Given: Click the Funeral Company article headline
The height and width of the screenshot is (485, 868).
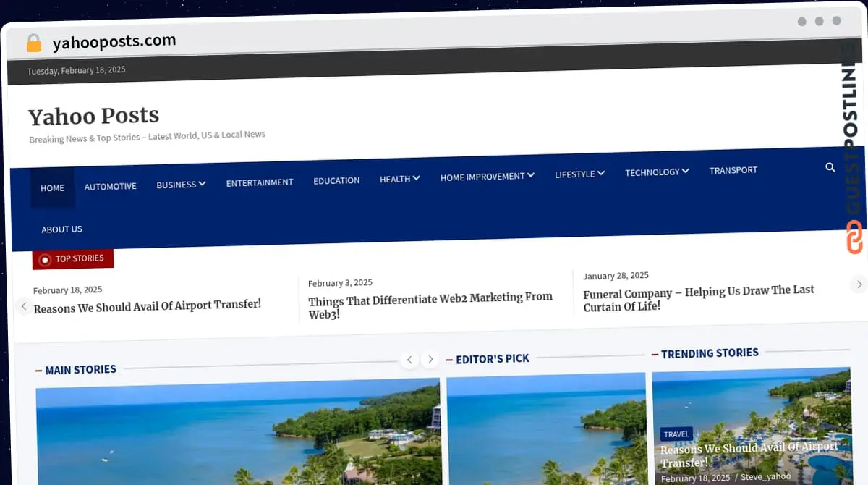Looking at the screenshot, I should (x=698, y=300).
